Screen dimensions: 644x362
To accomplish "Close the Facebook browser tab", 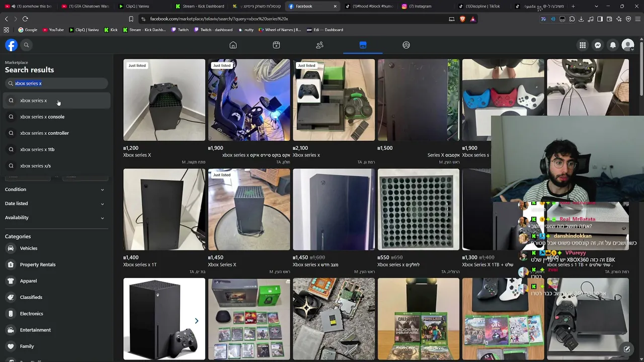I will [x=335, y=6].
